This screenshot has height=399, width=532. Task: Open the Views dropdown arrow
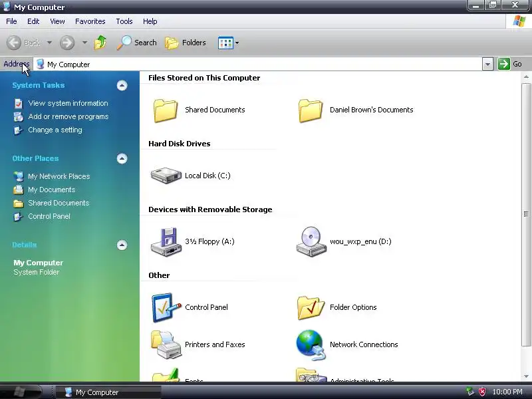[x=237, y=43]
